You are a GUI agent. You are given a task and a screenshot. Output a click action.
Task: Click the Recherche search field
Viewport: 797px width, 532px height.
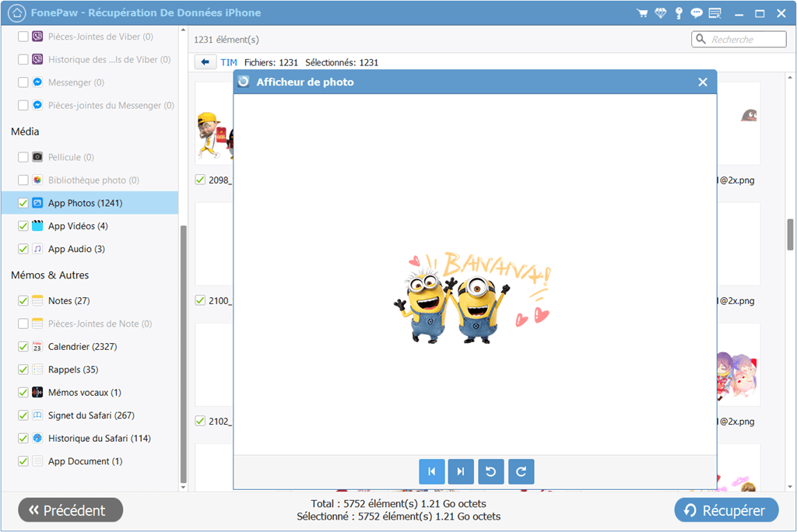click(x=739, y=39)
